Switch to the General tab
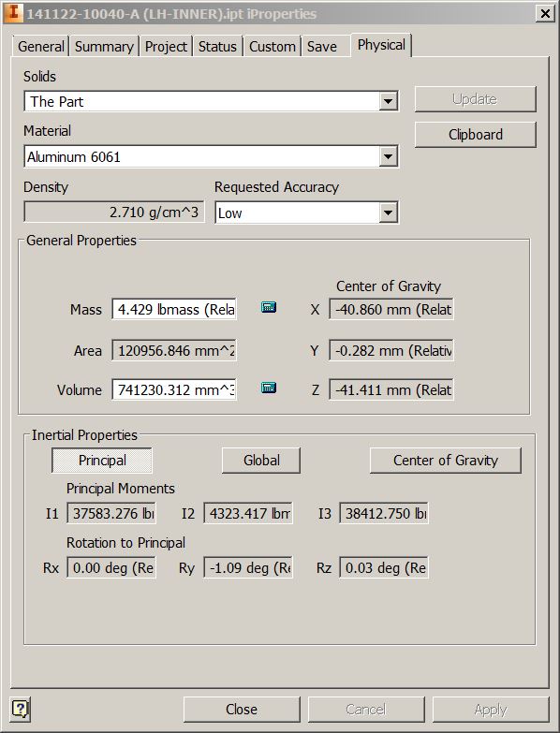The width and height of the screenshot is (560, 733). [40, 46]
